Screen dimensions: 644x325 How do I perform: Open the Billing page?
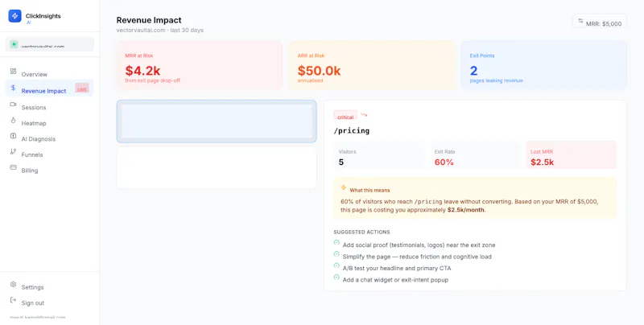click(49, 171)
